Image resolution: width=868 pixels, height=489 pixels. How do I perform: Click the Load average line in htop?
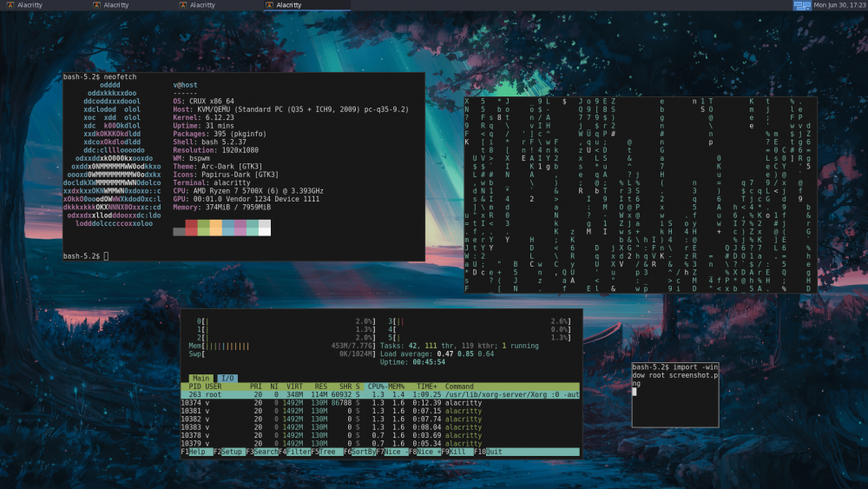pos(437,354)
